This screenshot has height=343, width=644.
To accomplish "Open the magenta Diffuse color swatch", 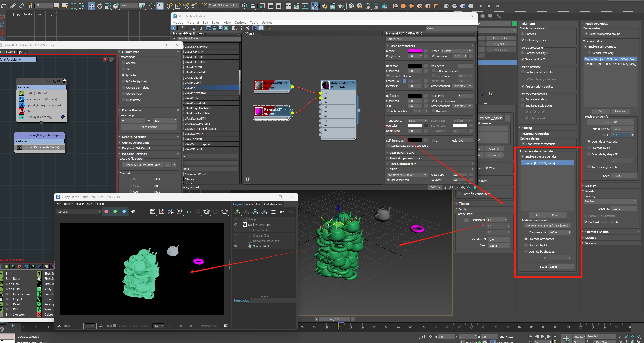I will click(415, 51).
